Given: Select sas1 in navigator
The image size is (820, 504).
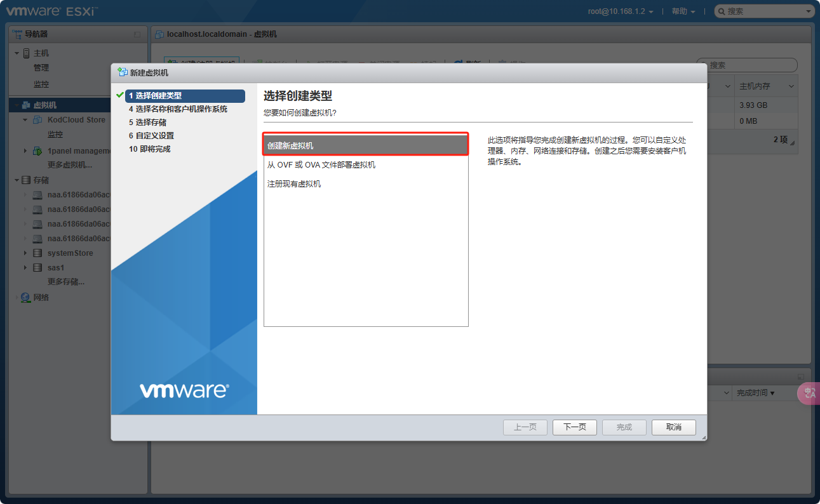Looking at the screenshot, I should click(56, 268).
